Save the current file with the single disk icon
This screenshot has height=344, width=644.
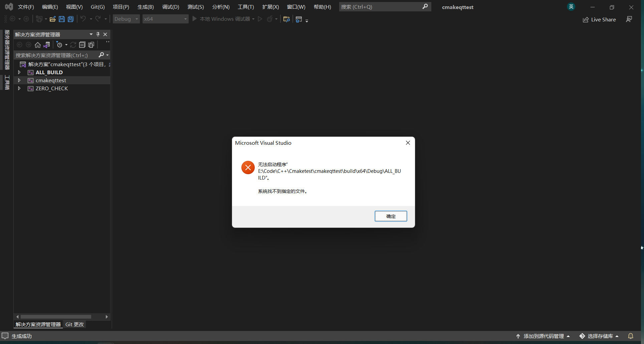pyautogui.click(x=62, y=19)
